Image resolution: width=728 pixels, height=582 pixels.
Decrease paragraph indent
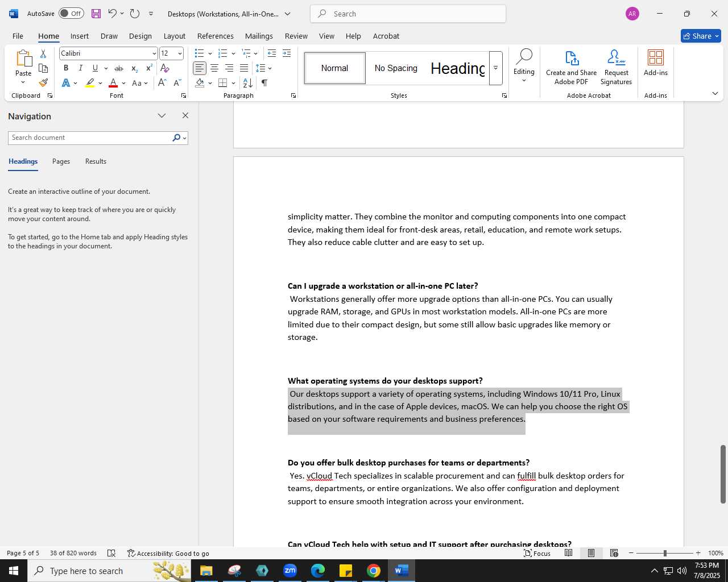(272, 53)
